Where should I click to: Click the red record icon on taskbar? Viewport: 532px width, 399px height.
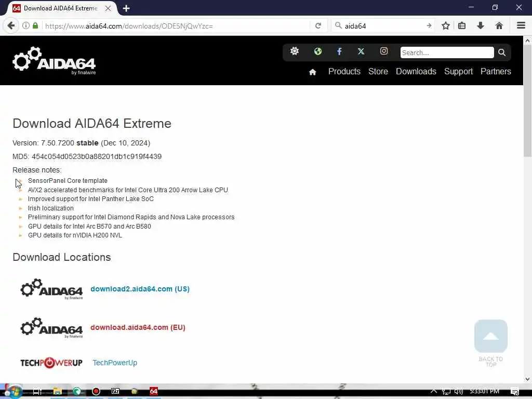[96, 392]
